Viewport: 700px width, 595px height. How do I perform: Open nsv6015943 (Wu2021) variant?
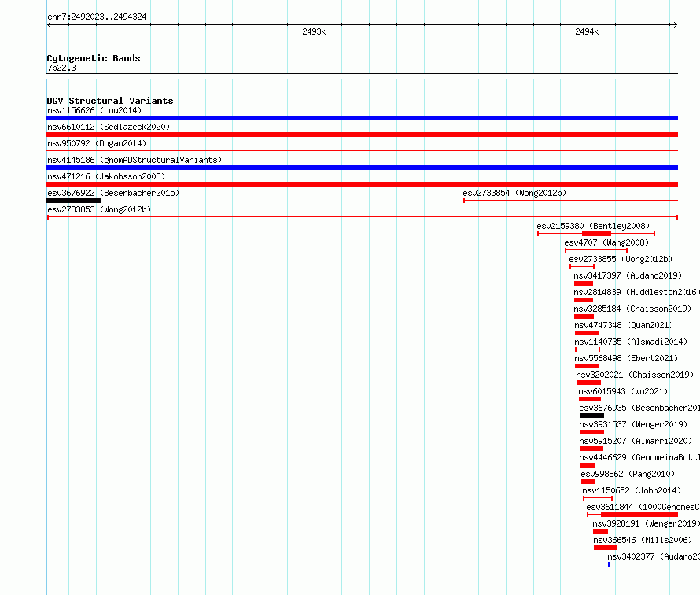(x=623, y=391)
